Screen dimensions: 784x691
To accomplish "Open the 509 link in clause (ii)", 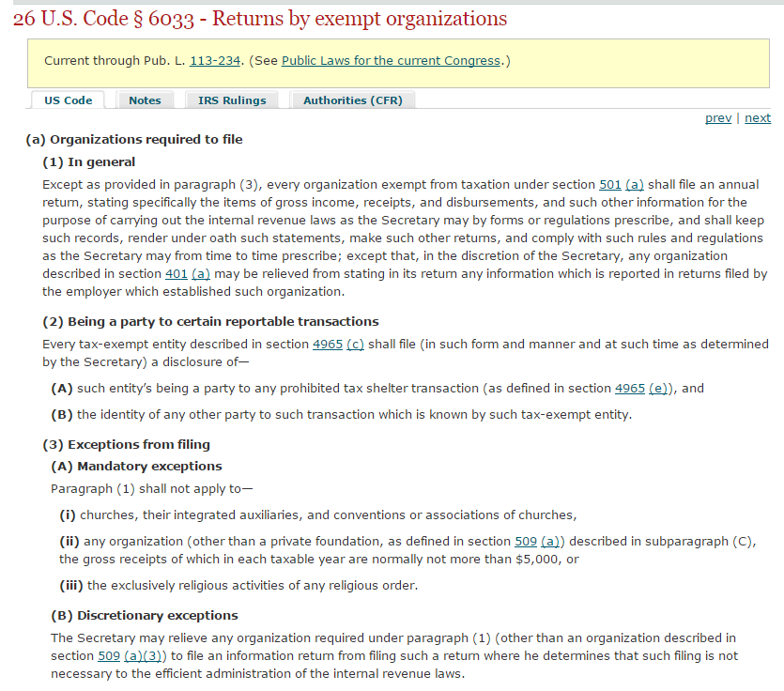I will pyautogui.click(x=526, y=542).
